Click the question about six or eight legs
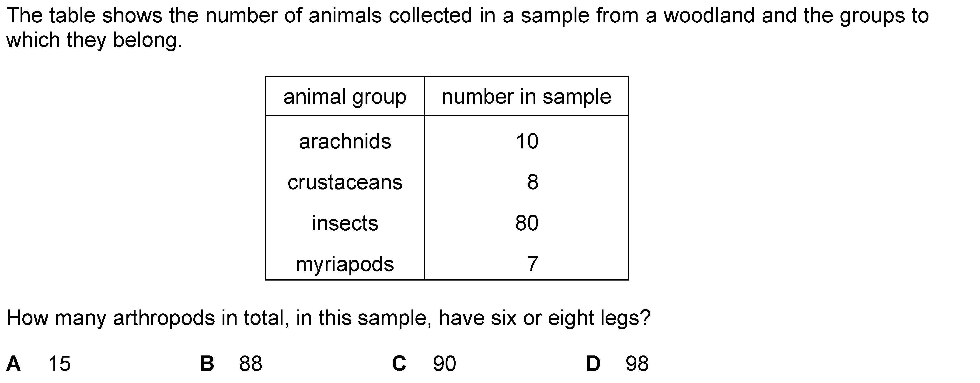Screen dimensions: 980x383 [329, 318]
